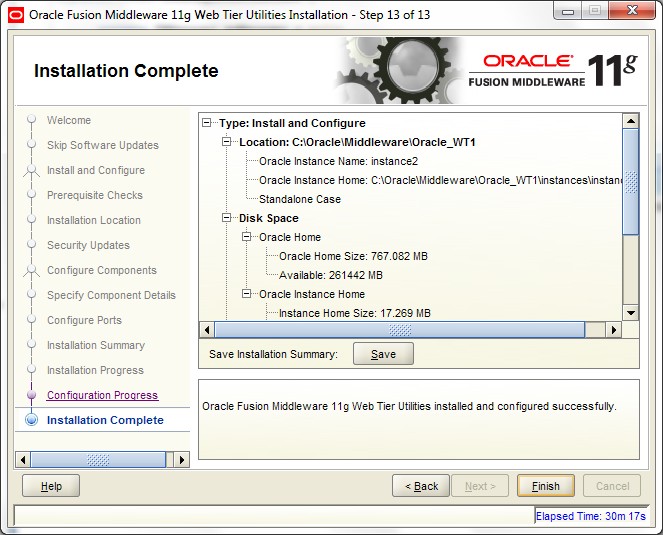Screen dimensions: 663x535
Task: Select the Specify Component Details step
Action: (x=111, y=295)
